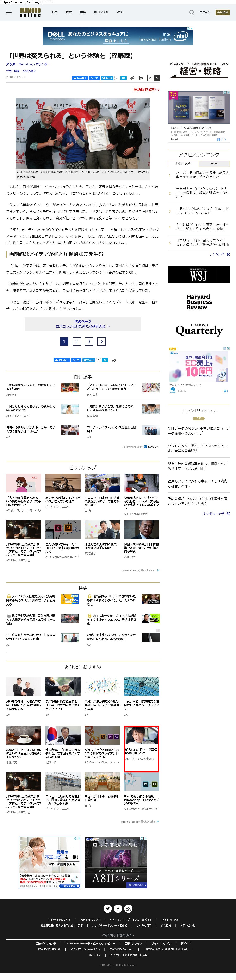This screenshot has width=236, height=980.
Task: Select the white A font-size option
Action: pyautogui.click(x=150, y=78)
